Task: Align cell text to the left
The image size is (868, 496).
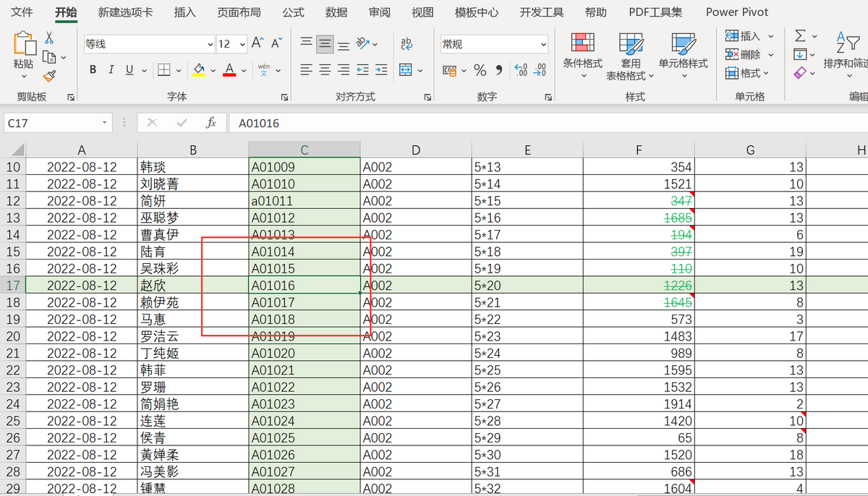Action: (307, 70)
